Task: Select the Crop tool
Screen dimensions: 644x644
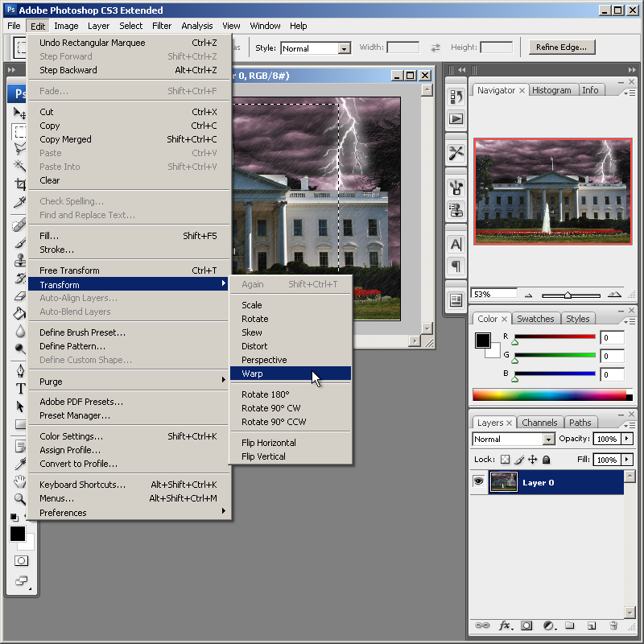Action: pos(19,184)
